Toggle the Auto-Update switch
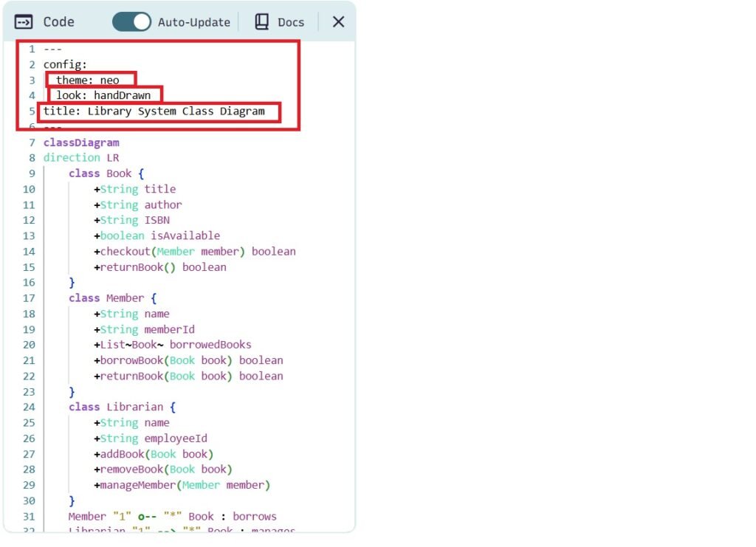 point(131,22)
